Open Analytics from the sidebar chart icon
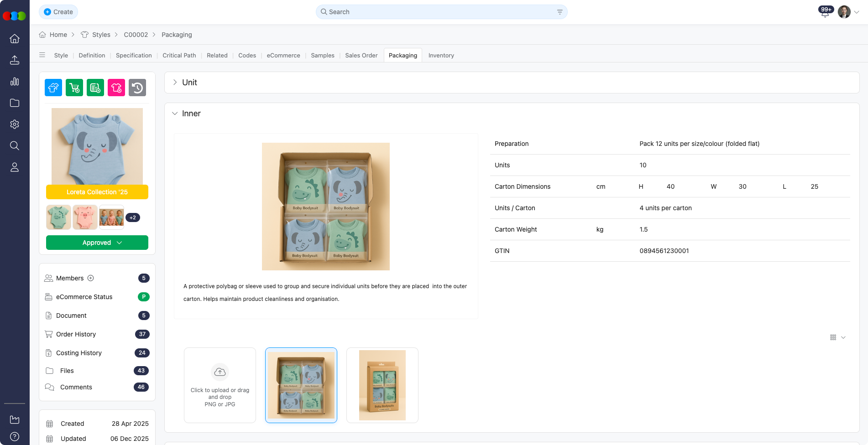Viewport: 868px width, 445px height. click(x=15, y=82)
